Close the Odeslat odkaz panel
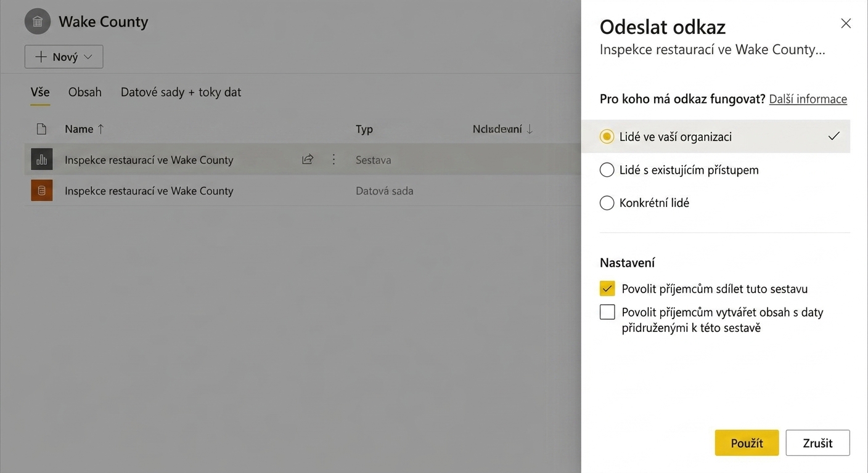The width and height of the screenshot is (868, 473). pos(846,23)
